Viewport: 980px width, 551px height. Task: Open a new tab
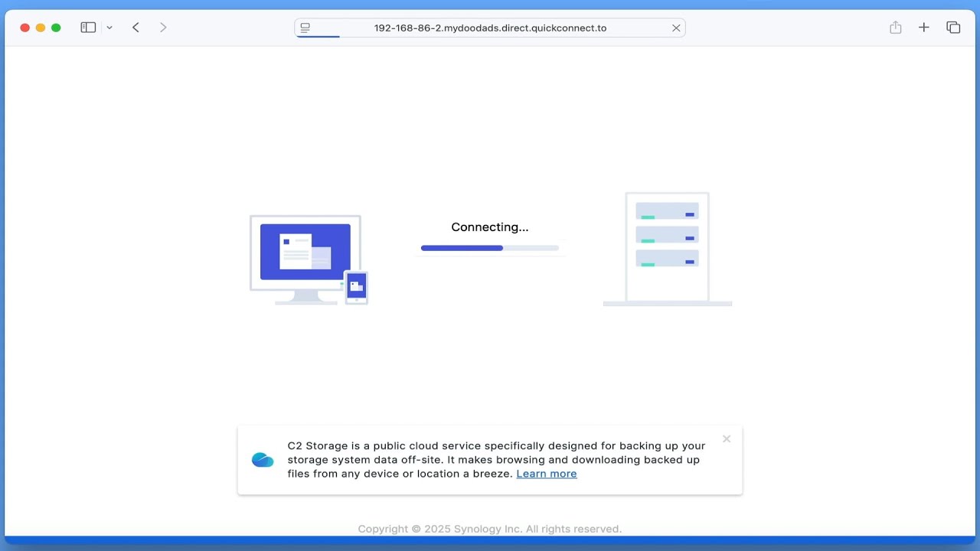click(x=924, y=28)
